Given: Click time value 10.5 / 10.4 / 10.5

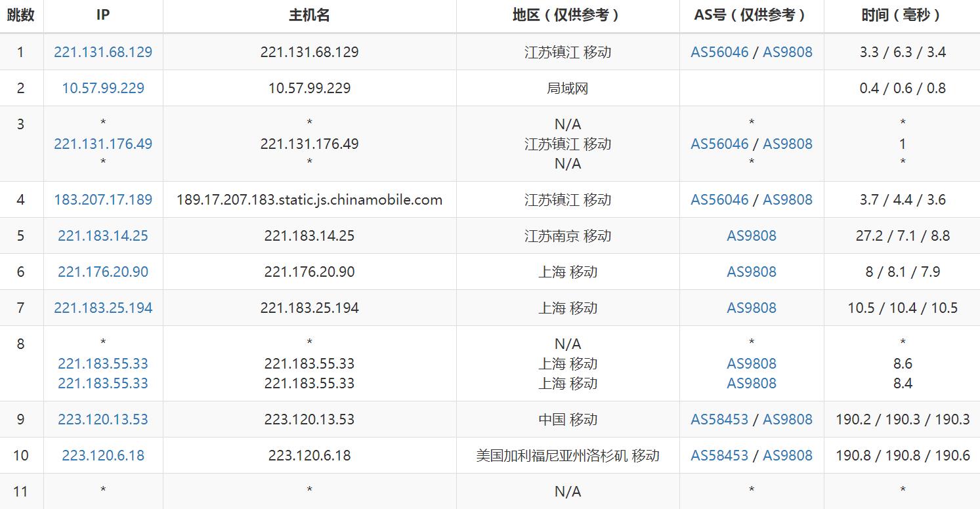Looking at the screenshot, I should point(903,308).
